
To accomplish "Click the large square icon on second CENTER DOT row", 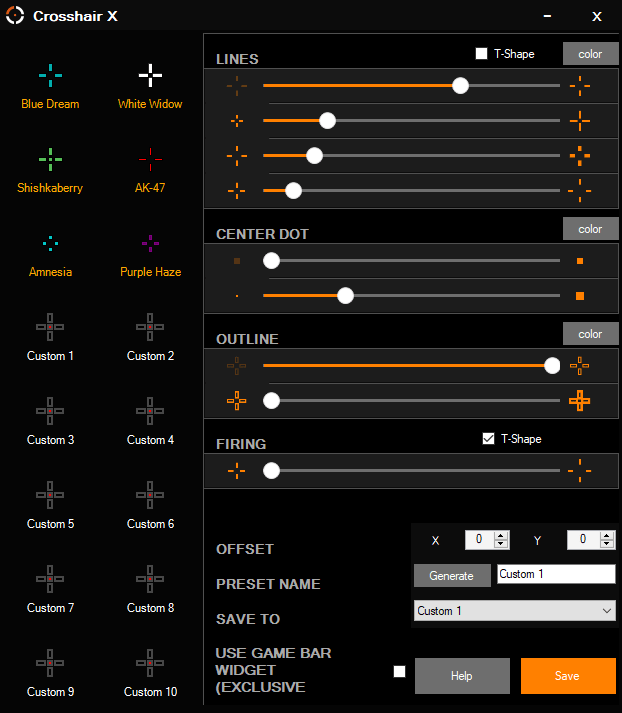I will coord(580,296).
